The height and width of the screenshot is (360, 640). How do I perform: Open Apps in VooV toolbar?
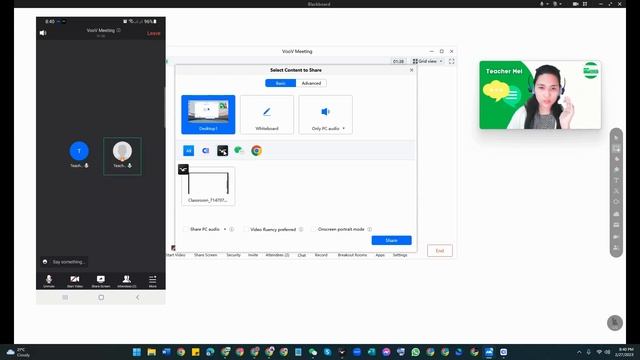pos(380,255)
